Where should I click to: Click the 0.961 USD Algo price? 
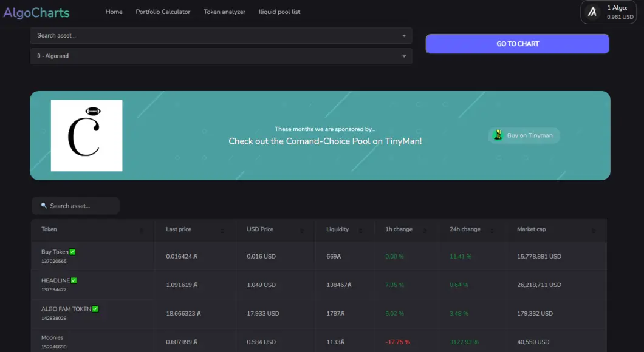pos(620,17)
